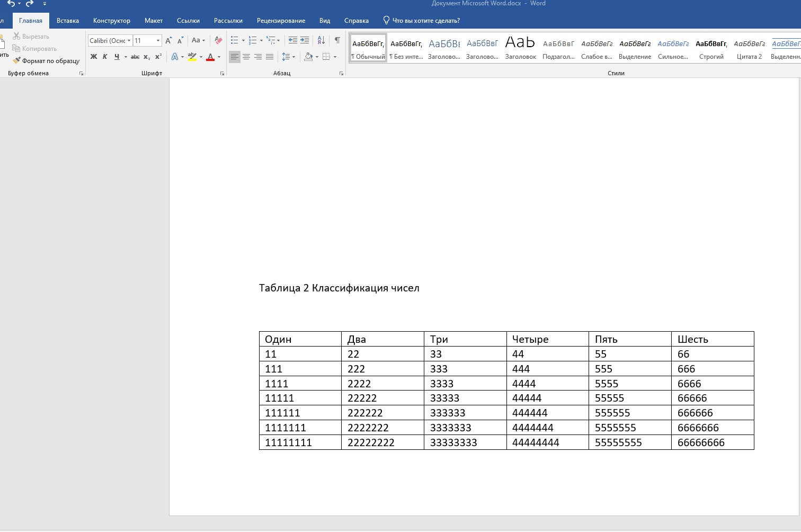Decrease font size with the shrink font icon
Viewport: 801px width, 532px height.
(180, 40)
